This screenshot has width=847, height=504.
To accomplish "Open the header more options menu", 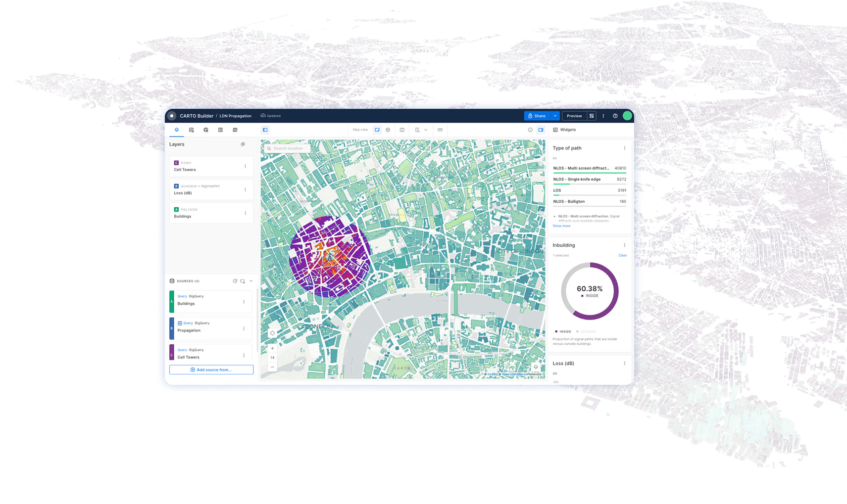I will click(x=603, y=116).
